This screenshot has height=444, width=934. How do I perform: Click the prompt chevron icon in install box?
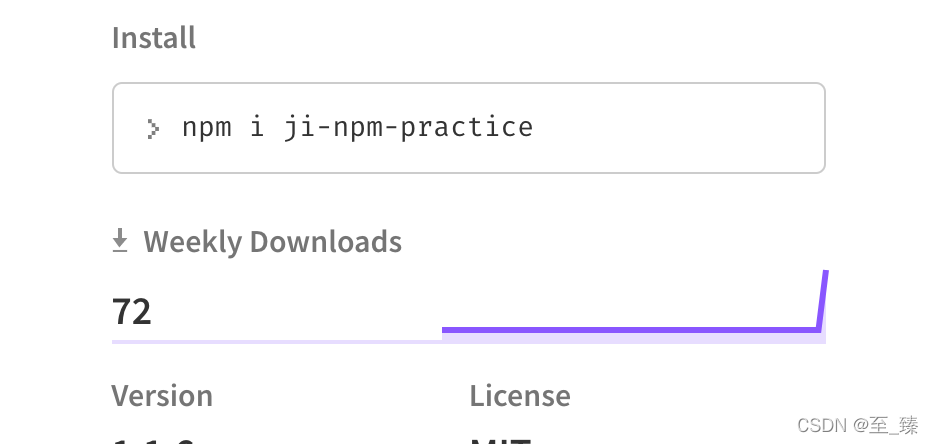tap(153, 129)
